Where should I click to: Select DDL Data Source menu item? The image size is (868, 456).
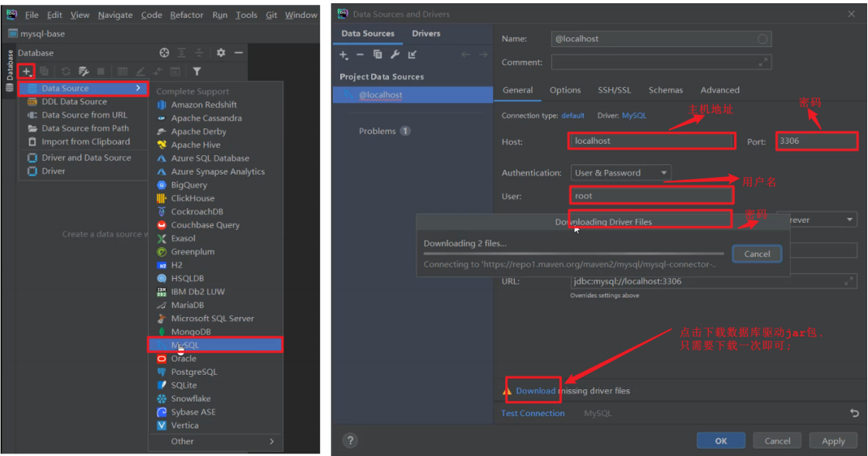pos(84,102)
